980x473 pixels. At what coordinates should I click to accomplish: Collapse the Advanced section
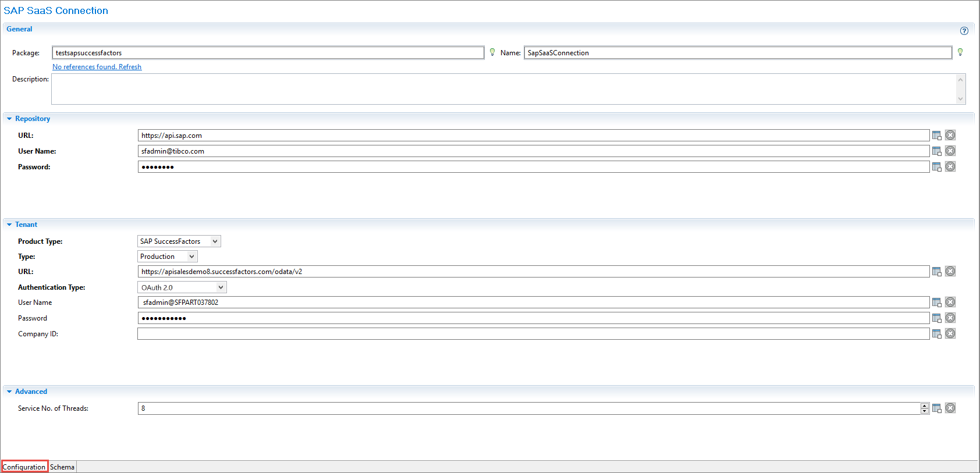[9, 392]
